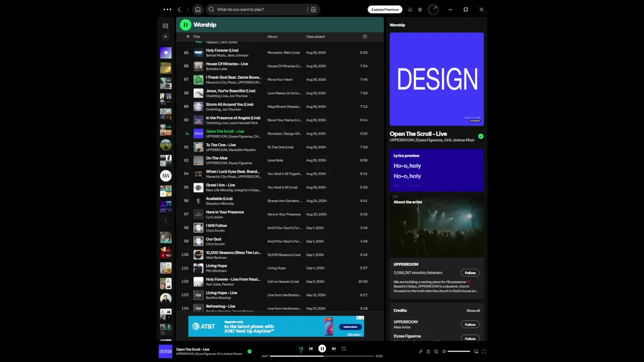Click the AT&T Learn more ad button
The width and height of the screenshot is (644, 362).
(350, 327)
